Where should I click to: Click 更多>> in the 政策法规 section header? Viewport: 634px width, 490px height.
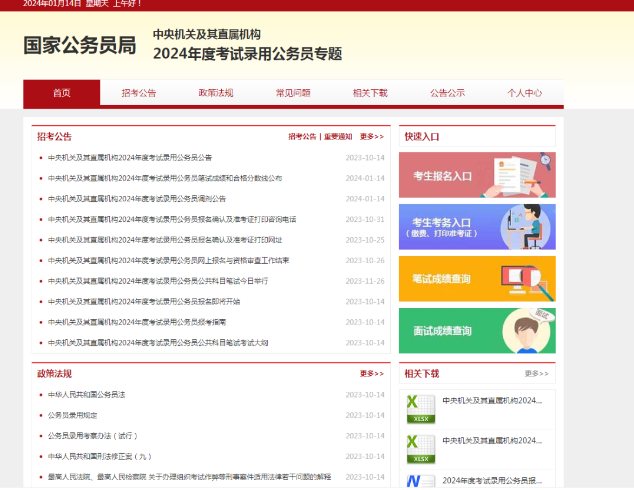click(372, 374)
